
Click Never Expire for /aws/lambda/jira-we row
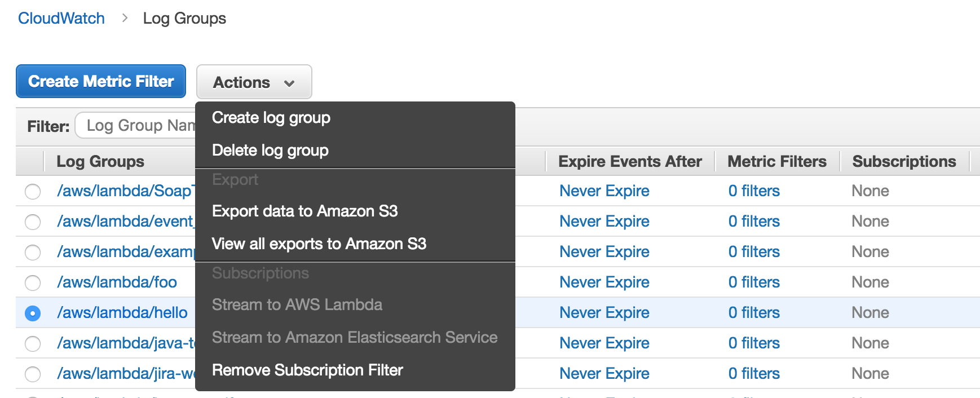[x=604, y=373]
